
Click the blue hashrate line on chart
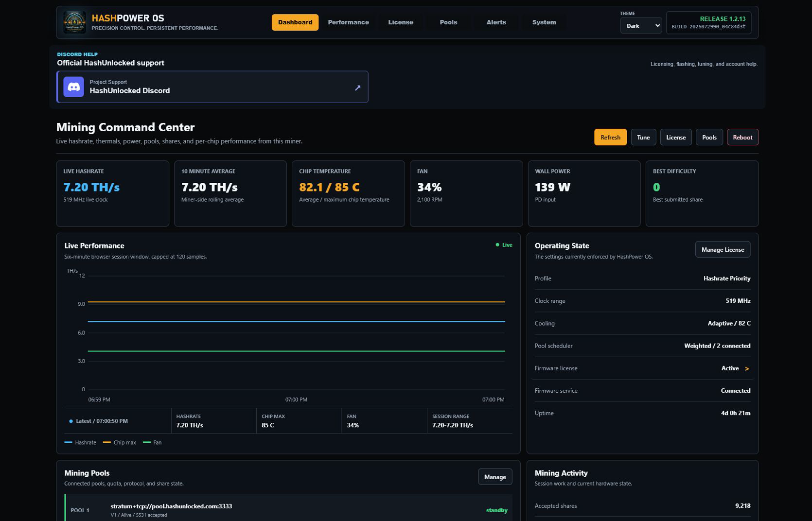click(296, 321)
